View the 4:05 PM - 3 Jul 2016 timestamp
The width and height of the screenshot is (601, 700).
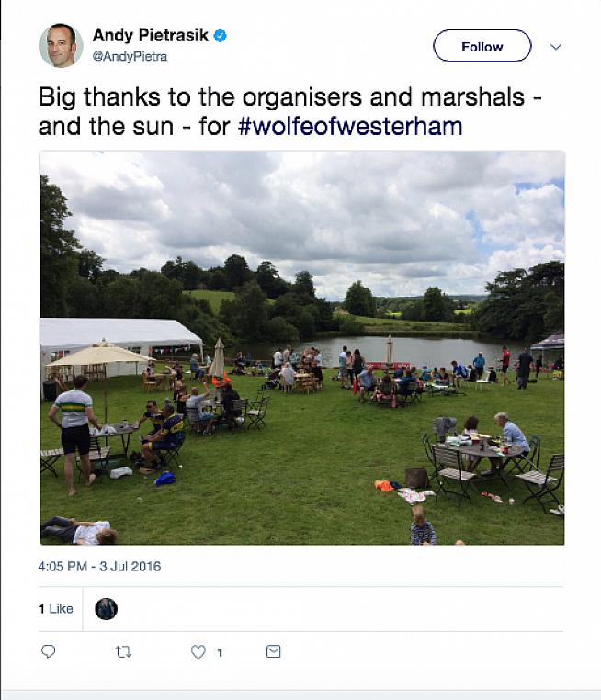click(99, 566)
